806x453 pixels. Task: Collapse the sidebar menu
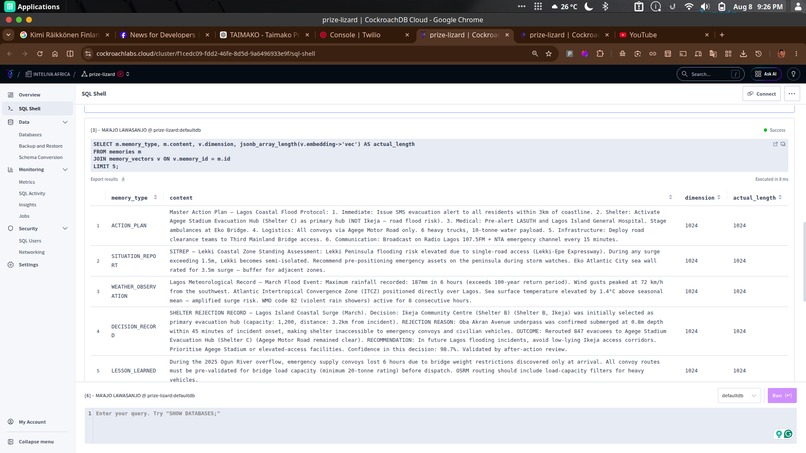[36, 442]
